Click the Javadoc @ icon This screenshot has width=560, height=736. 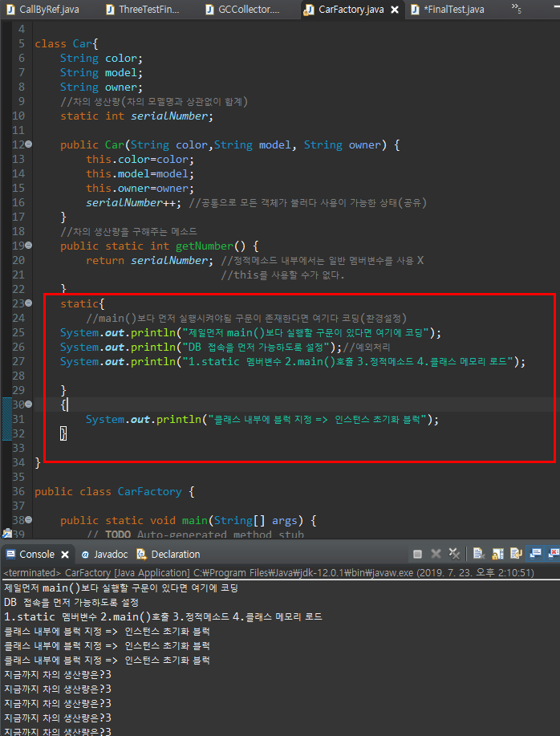coord(85,555)
